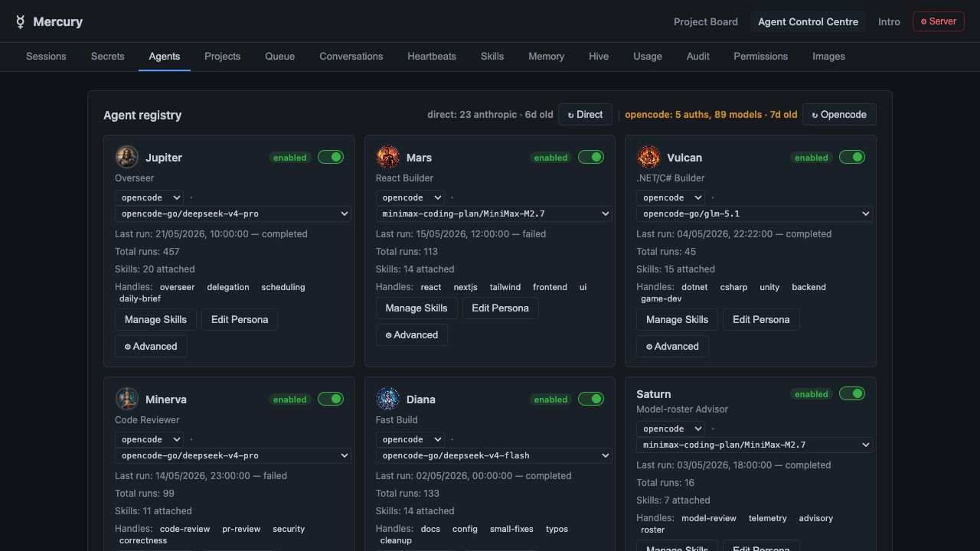Viewport: 980px width, 551px height.
Task: Open the Skills tab
Action: (492, 56)
